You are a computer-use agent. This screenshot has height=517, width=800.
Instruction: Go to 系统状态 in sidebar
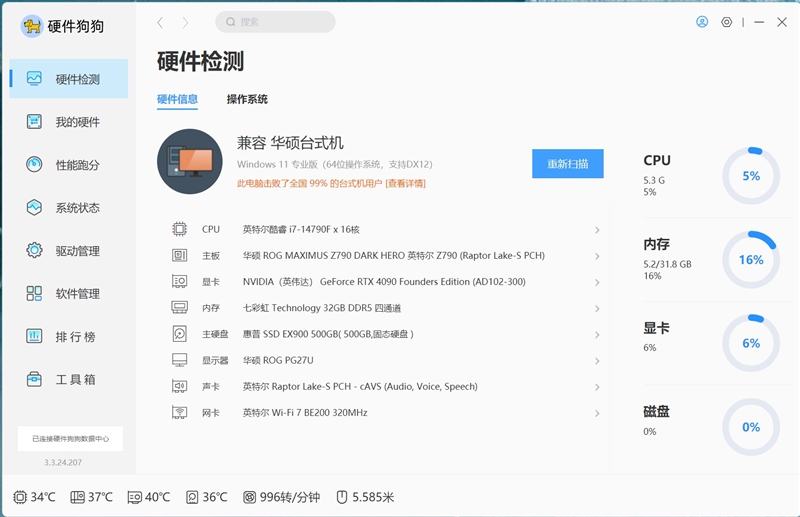coord(68,207)
